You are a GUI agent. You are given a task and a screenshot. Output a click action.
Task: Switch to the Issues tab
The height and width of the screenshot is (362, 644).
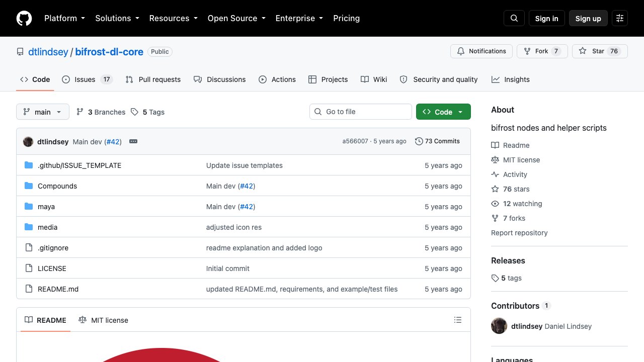point(87,79)
